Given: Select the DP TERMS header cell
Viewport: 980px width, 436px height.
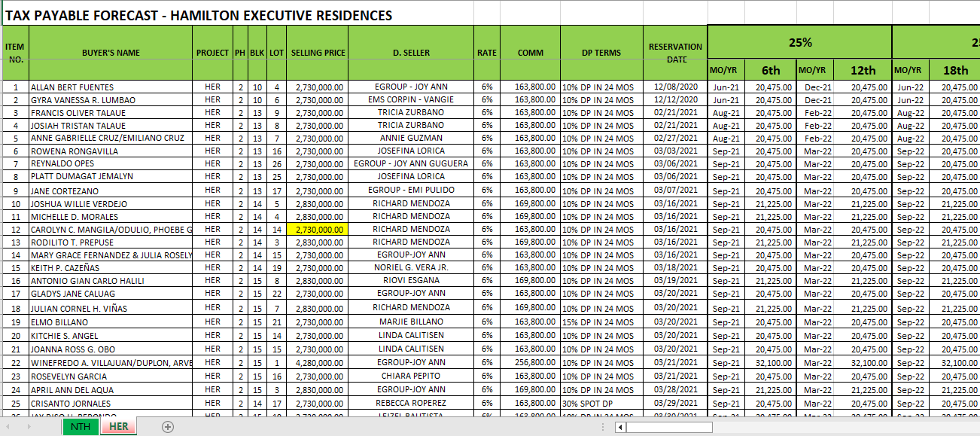Looking at the screenshot, I should pyautogui.click(x=601, y=53).
